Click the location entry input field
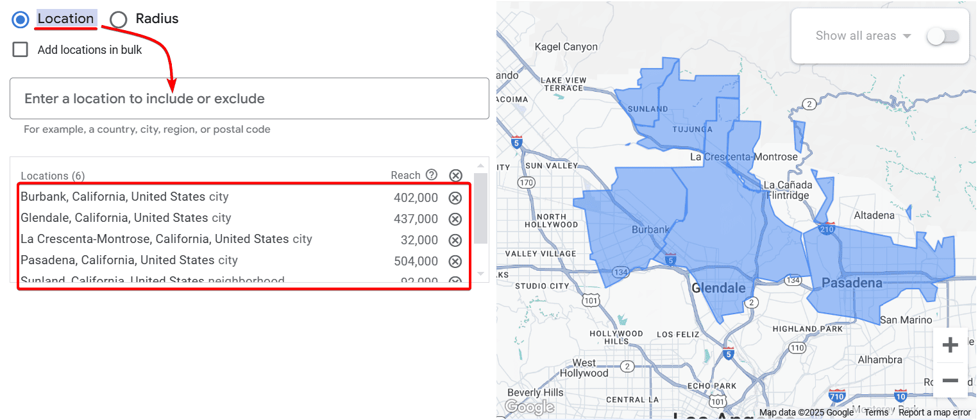Screen dimensions: 980x420 pos(249,97)
